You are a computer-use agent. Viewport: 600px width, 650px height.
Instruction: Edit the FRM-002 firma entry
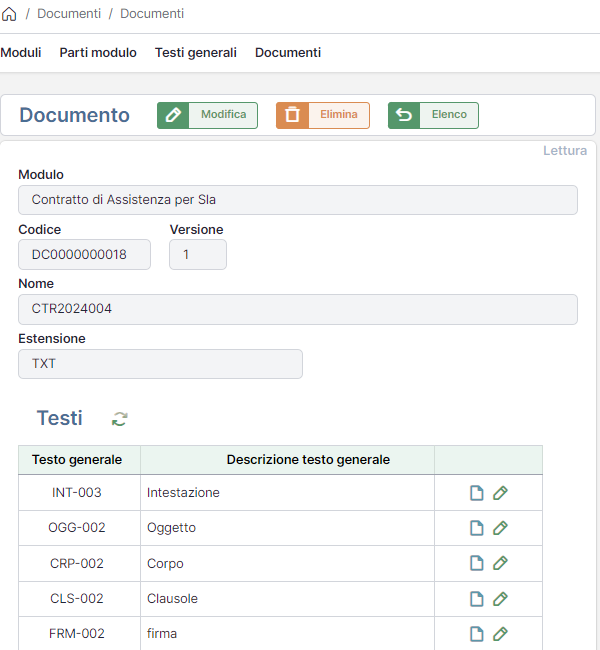(501, 634)
